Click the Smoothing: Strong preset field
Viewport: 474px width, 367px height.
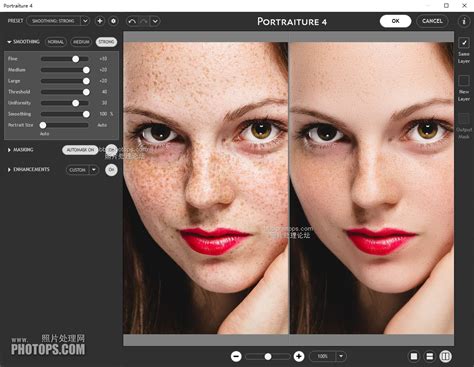point(53,21)
